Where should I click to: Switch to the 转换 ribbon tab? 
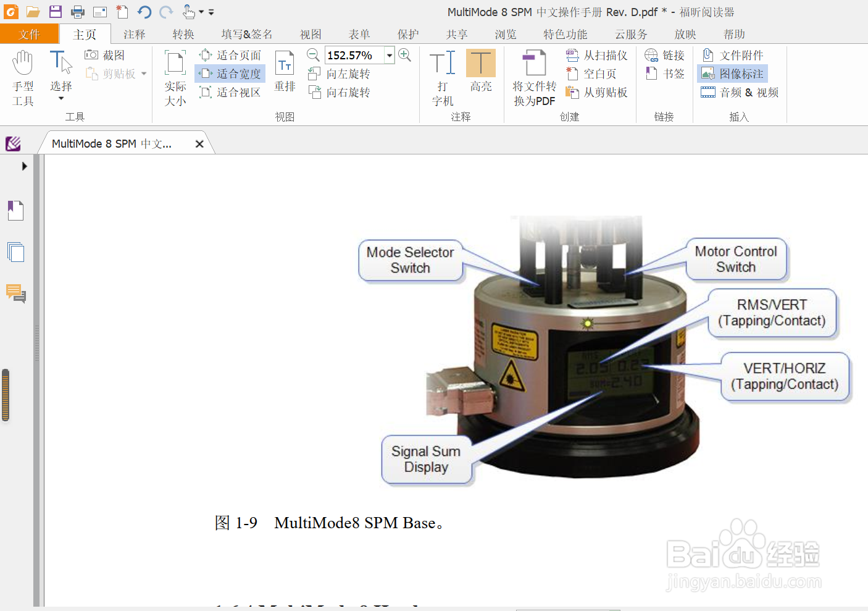coord(183,34)
